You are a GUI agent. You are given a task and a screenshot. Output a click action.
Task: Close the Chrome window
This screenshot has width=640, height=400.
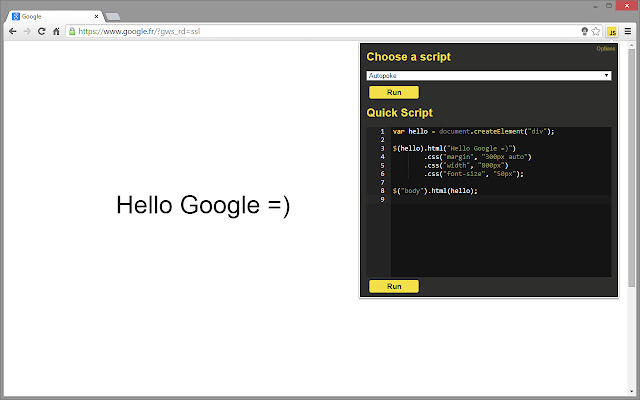627,6
